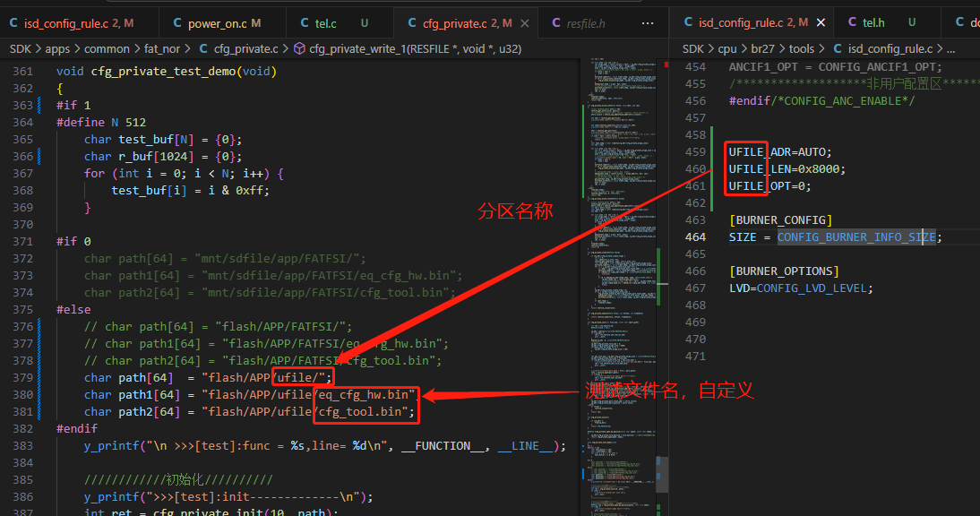Click CONFIG_BURNER_INFO_SIZE on line 464

(856, 237)
